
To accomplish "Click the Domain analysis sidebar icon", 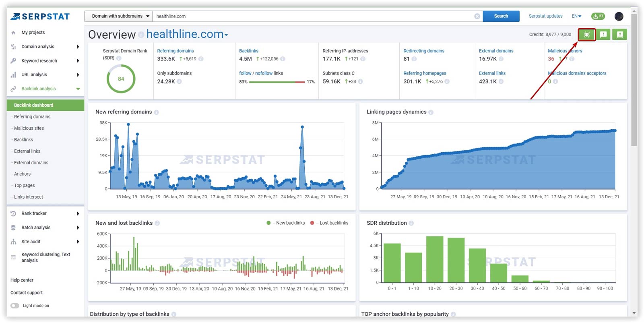I will [x=13, y=47].
